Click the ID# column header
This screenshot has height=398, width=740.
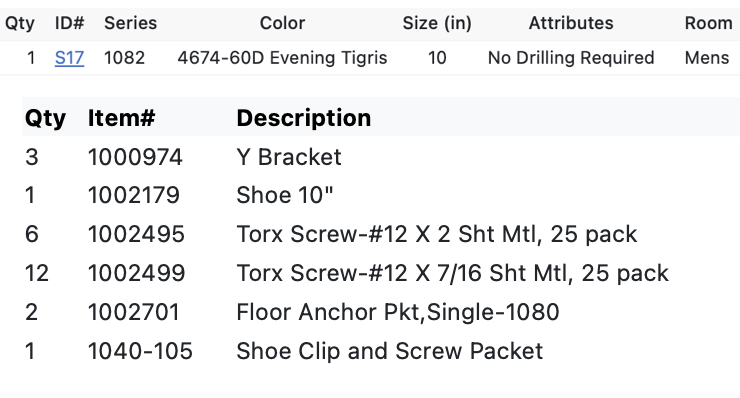click(x=69, y=23)
